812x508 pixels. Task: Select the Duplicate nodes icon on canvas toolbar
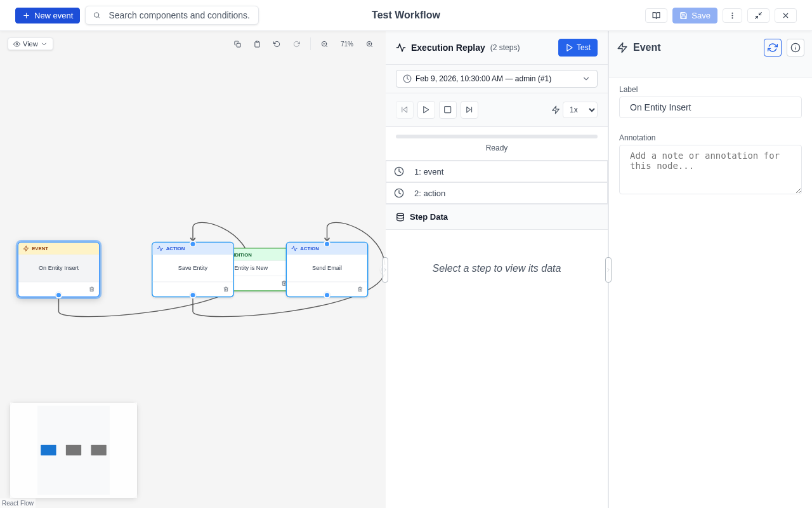238,44
